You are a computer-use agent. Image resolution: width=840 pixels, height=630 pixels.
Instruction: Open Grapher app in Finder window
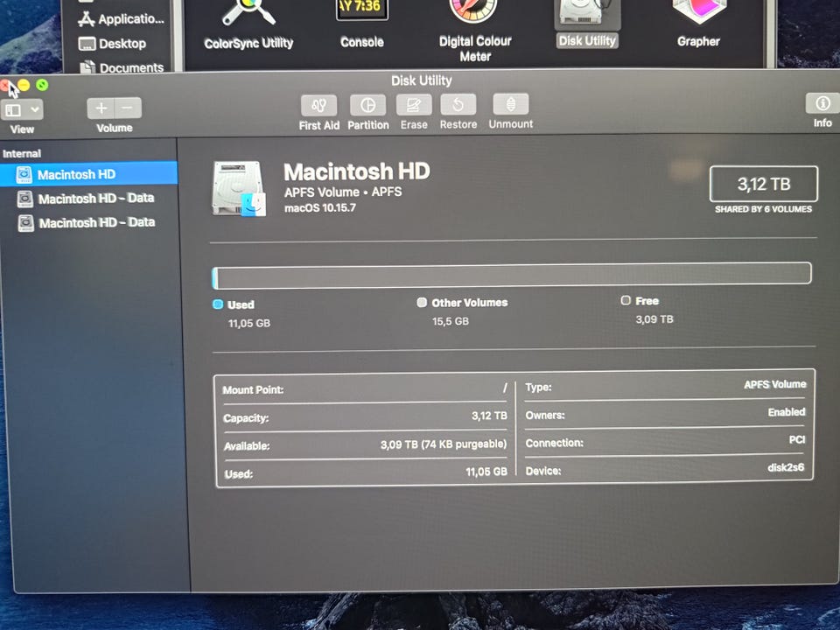coord(698,24)
